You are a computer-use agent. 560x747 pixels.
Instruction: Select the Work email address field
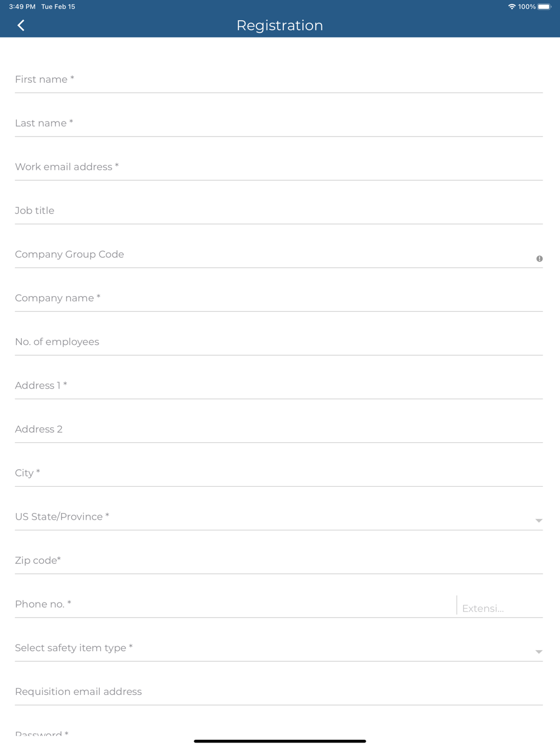(278, 167)
